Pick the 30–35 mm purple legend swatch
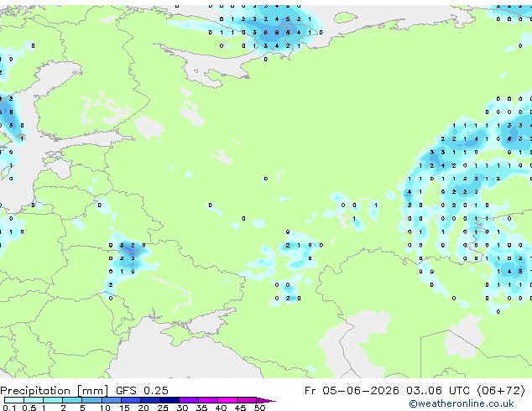The width and height of the screenshot is (532, 411). (x=189, y=400)
